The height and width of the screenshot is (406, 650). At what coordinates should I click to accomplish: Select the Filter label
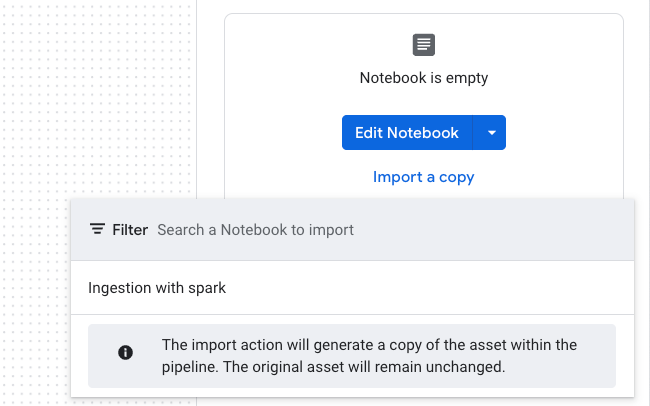point(130,230)
